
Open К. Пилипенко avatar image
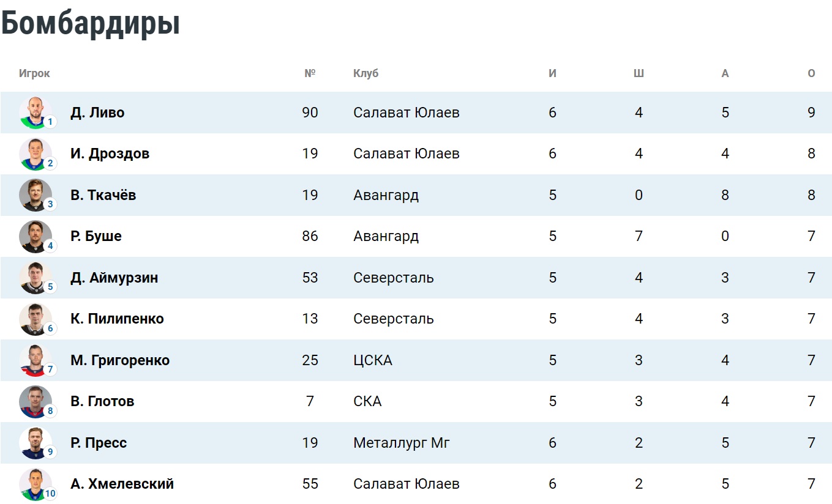pos(36,319)
